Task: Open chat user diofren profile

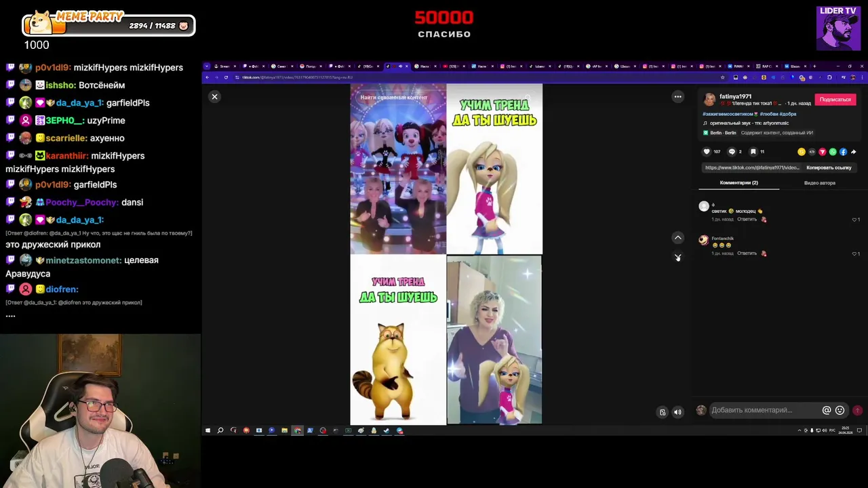Action: coord(62,289)
